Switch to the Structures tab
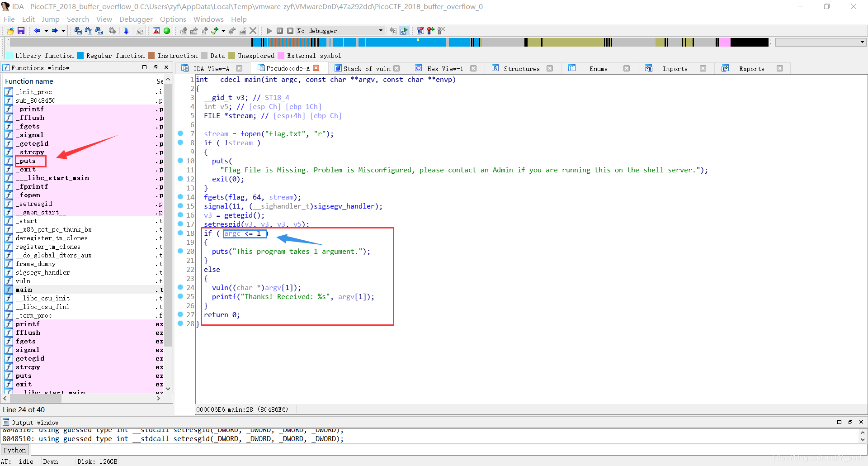 pos(522,69)
